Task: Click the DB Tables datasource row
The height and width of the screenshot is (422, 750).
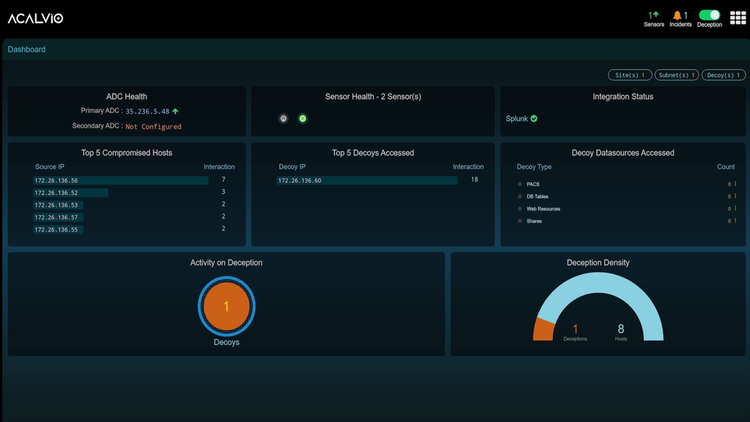Action: [x=627, y=197]
